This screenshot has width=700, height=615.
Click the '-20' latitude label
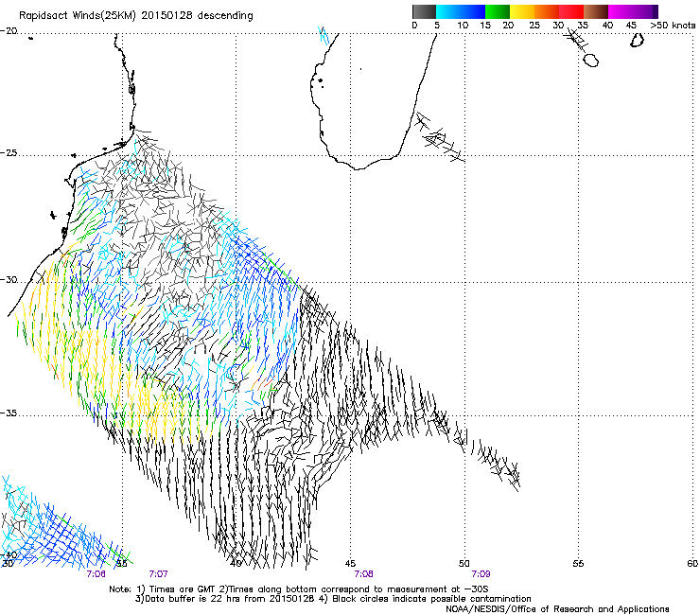coord(9,31)
